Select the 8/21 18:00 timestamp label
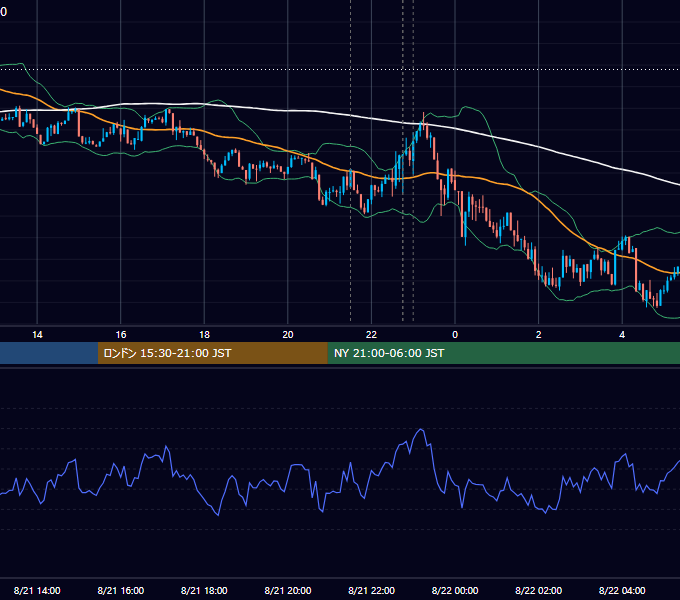 [204, 590]
